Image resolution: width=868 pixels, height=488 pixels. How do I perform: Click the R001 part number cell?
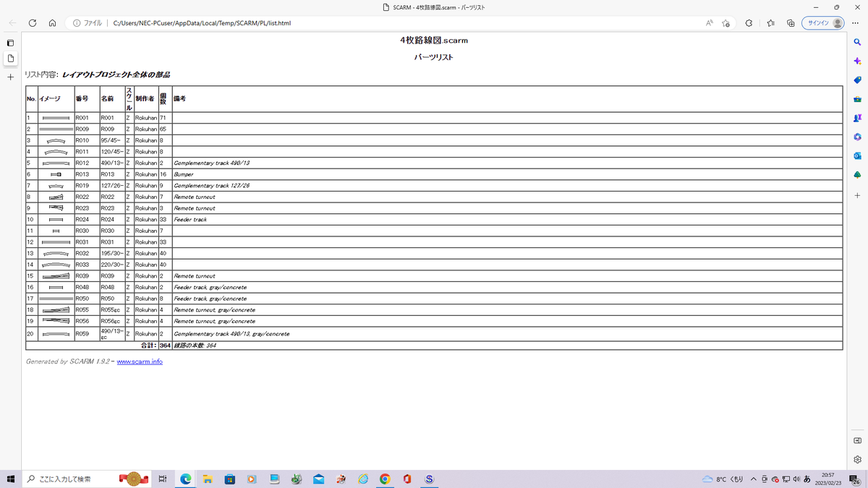pos(87,118)
